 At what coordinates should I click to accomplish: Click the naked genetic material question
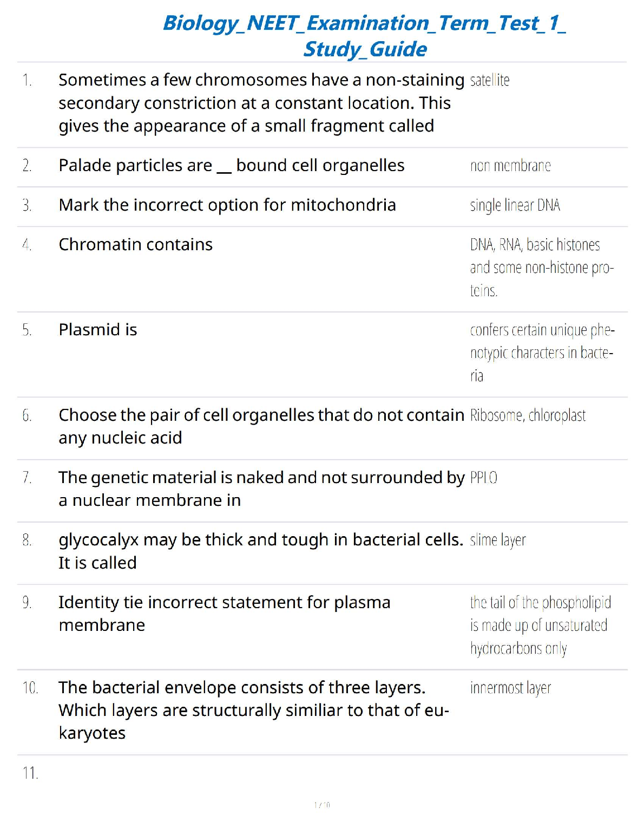261,488
